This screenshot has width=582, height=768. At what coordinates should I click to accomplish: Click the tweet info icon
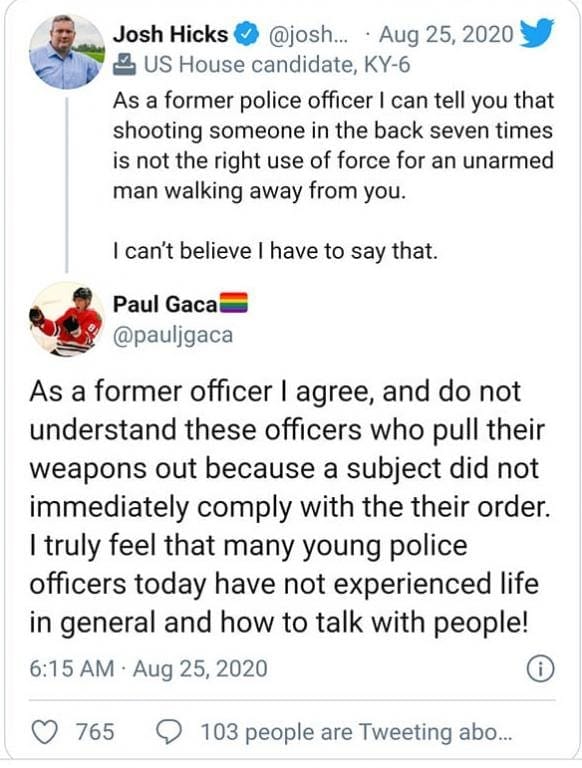pos(540,668)
